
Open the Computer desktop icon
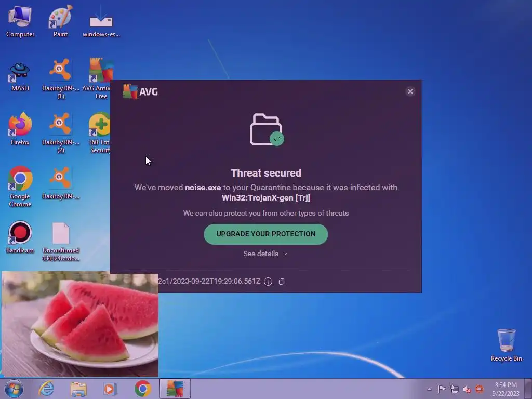click(x=20, y=21)
